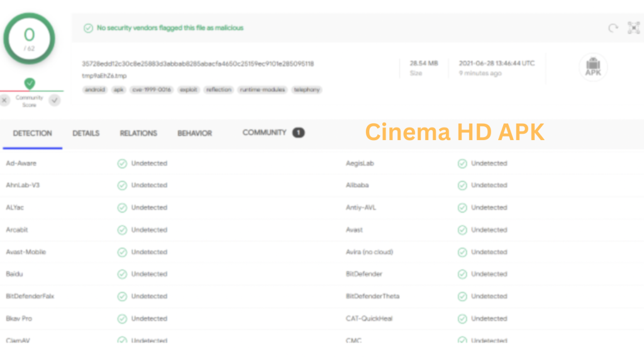Click the APK file type icon
644x362 pixels.
tap(593, 67)
